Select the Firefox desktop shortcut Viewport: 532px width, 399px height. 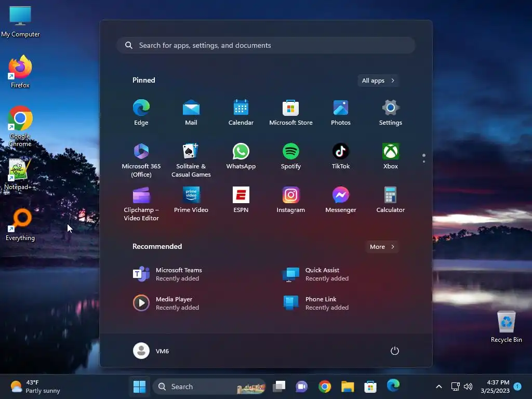(20, 72)
